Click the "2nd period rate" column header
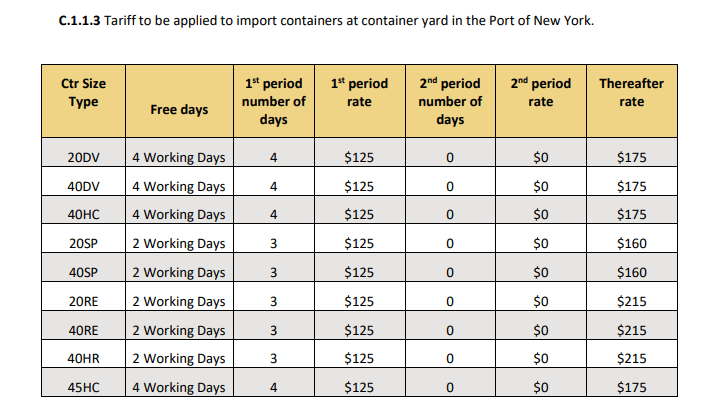 point(541,93)
